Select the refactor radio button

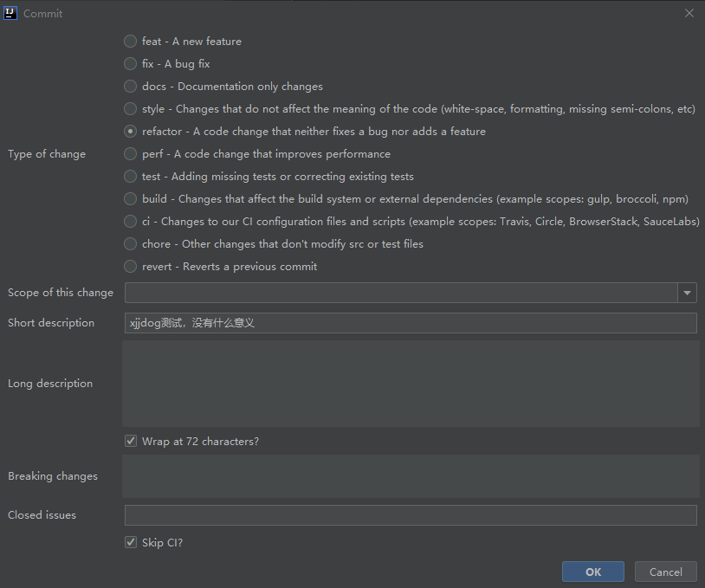tap(130, 132)
